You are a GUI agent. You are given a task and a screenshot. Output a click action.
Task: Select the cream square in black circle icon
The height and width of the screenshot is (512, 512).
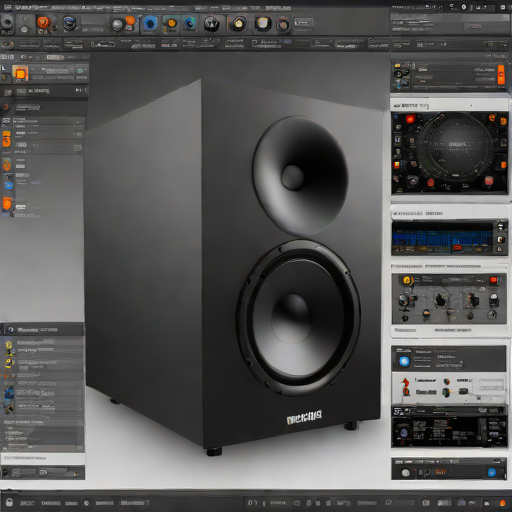click(263, 24)
